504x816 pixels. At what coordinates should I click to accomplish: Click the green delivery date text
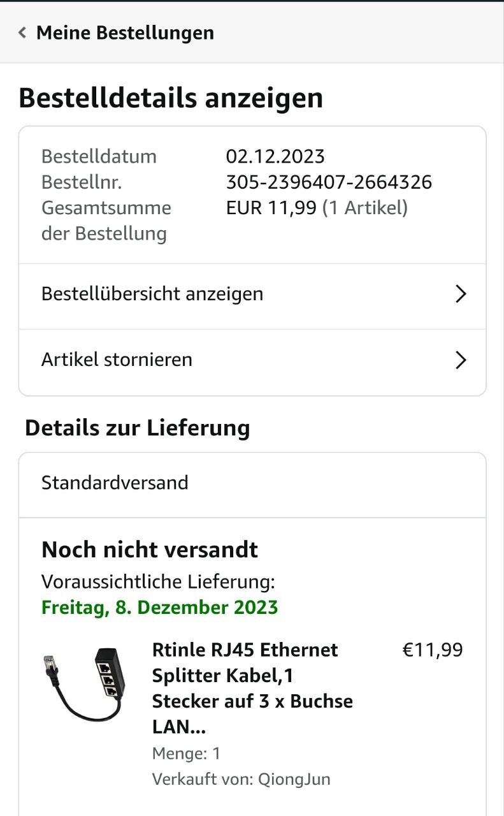(160, 607)
